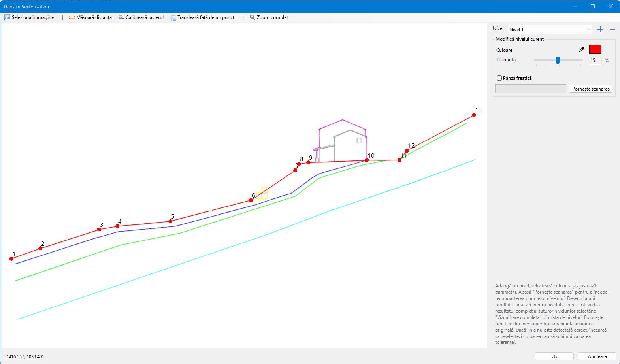Select profile point 4
Screen dimensions: 620x364
117,226
